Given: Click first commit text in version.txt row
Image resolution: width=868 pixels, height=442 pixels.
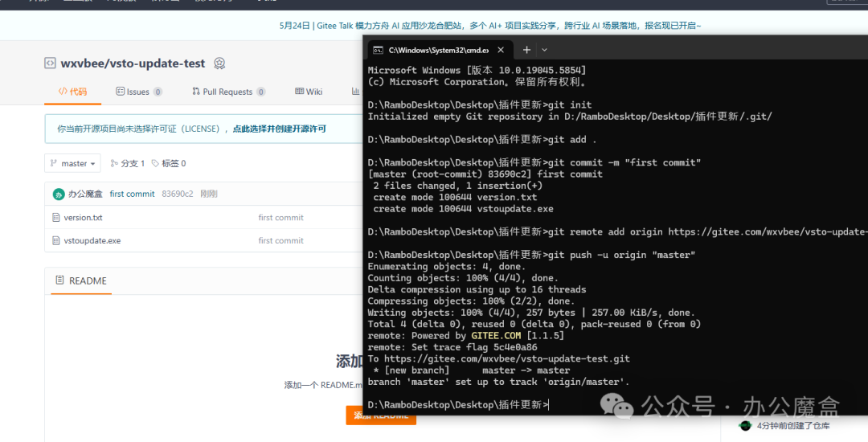Looking at the screenshot, I should [x=280, y=218].
